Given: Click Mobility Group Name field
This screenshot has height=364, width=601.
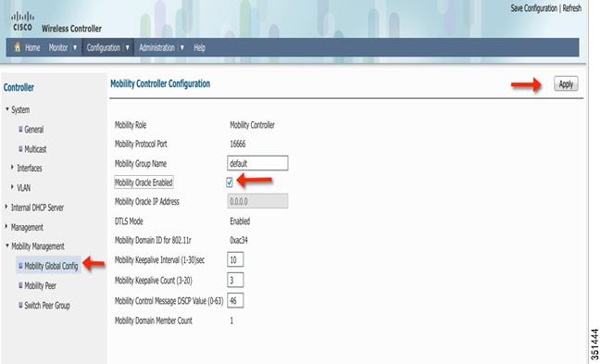Looking at the screenshot, I should tap(257, 163).
